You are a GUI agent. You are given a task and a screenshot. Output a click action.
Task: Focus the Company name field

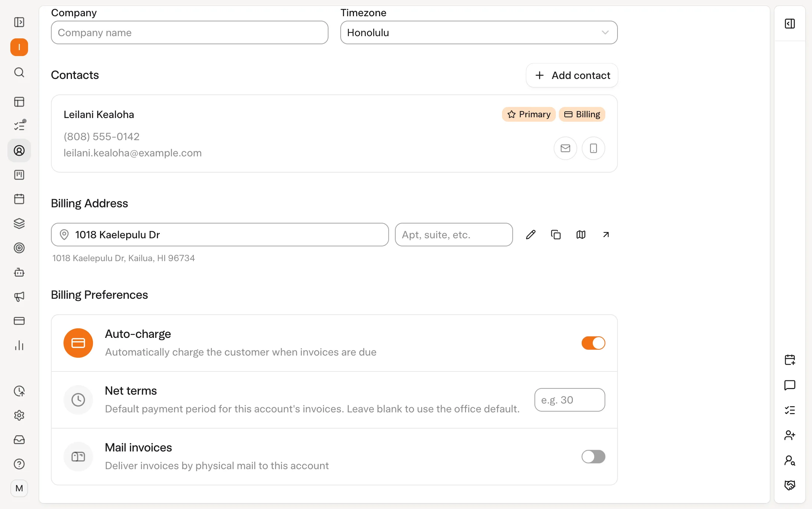point(190,32)
